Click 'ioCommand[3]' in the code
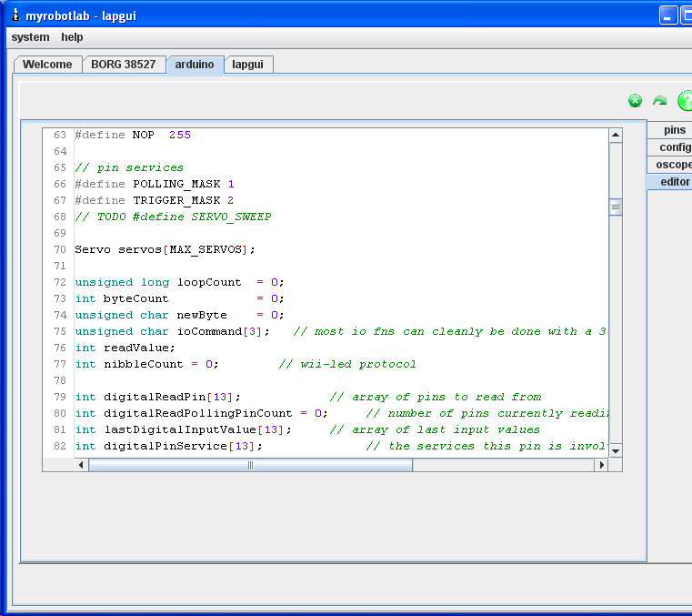This screenshot has height=616, width=692. click(219, 331)
